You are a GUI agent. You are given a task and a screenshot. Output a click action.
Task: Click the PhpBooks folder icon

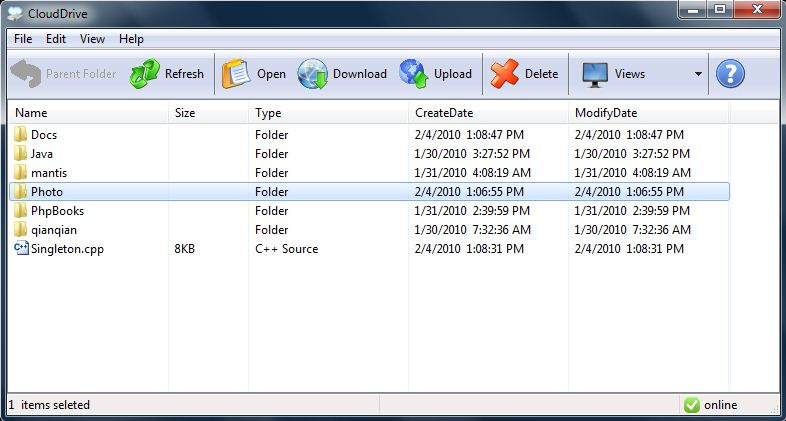pyautogui.click(x=21, y=210)
